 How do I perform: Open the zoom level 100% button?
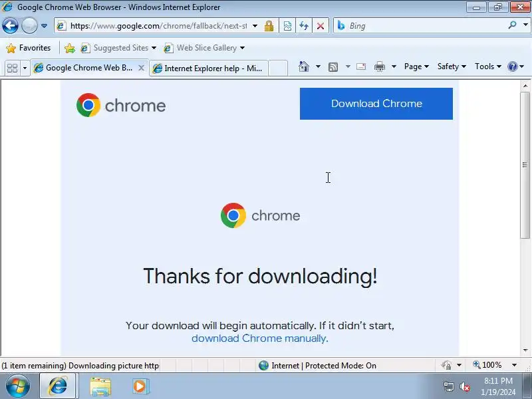[487, 365]
